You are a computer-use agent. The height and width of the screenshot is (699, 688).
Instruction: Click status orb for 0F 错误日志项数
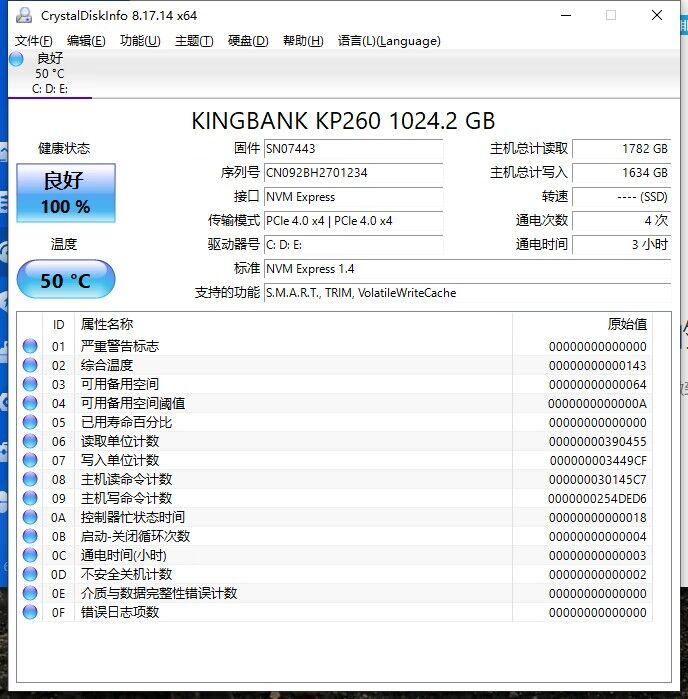click(x=30, y=612)
